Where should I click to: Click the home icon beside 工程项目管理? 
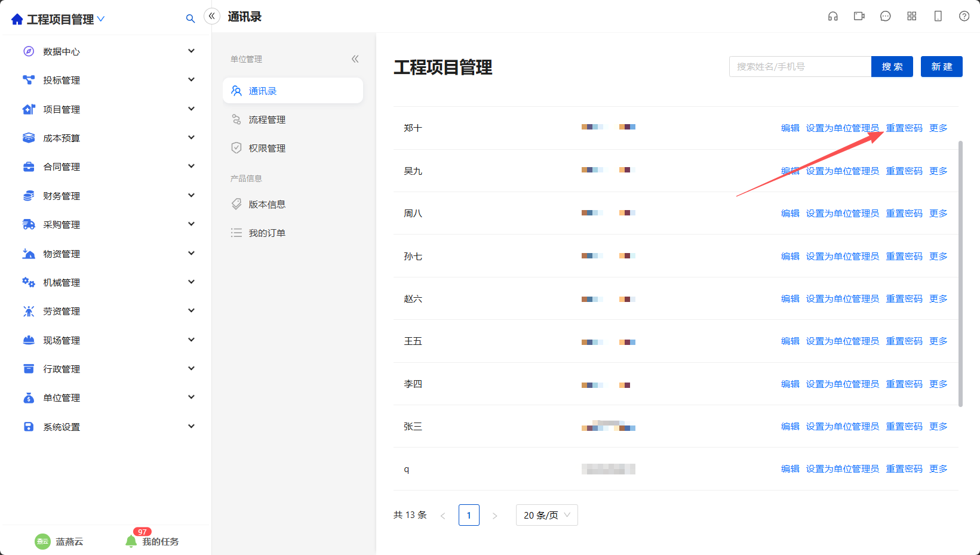tap(17, 19)
